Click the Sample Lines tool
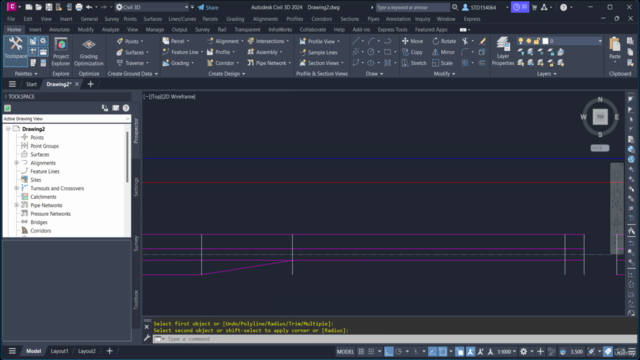Viewport: 640px width, 360px height. click(318, 52)
